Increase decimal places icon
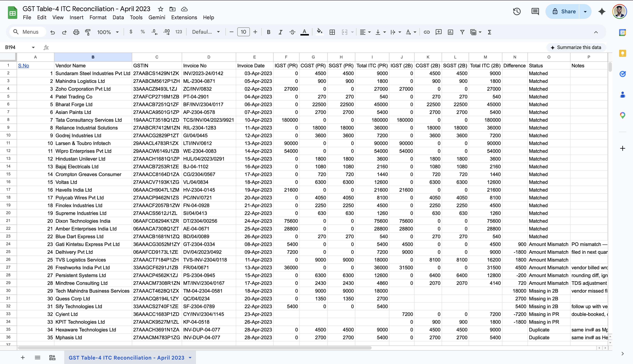 167,32
